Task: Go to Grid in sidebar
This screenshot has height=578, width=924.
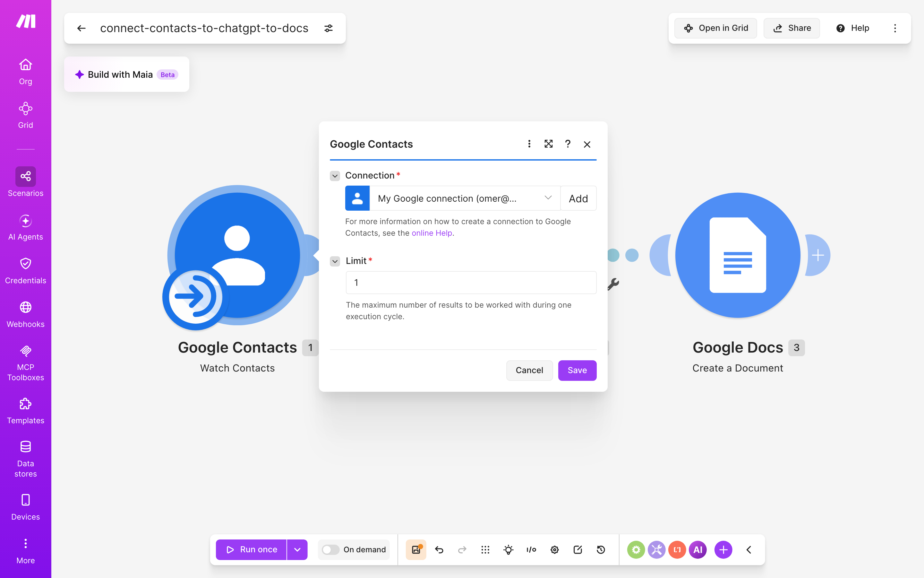Action: tap(26, 115)
